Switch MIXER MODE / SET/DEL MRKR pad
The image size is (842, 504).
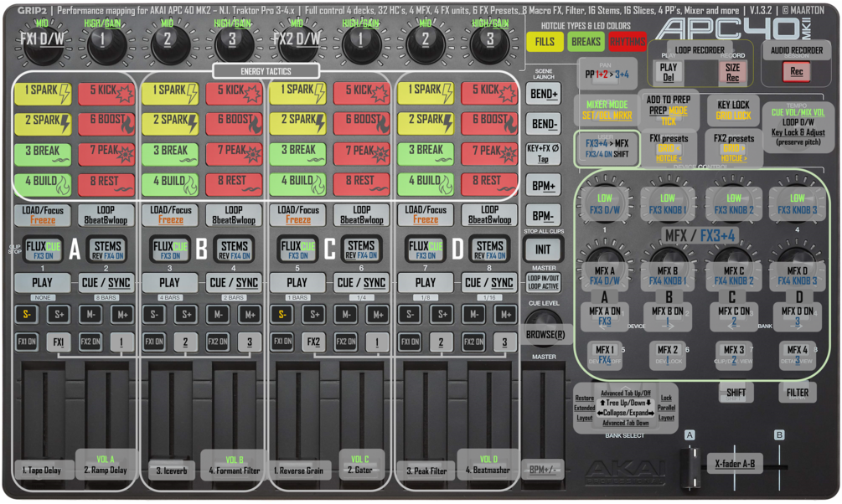pyautogui.click(x=607, y=110)
